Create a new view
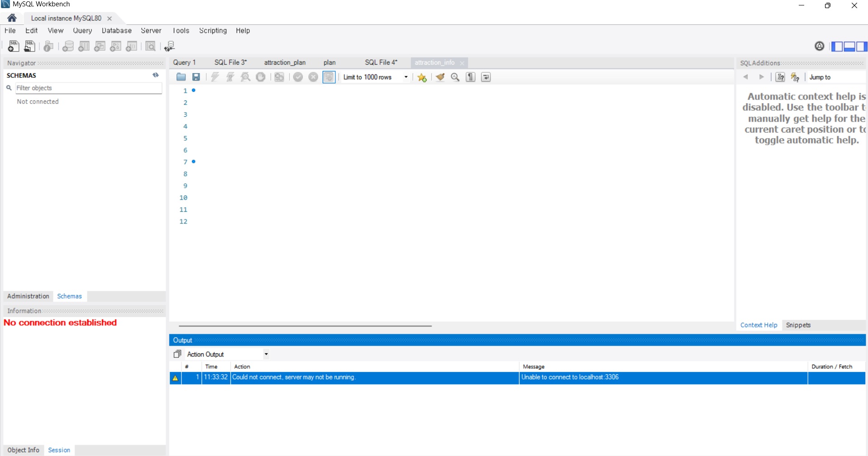The width and height of the screenshot is (868, 456). (100, 46)
